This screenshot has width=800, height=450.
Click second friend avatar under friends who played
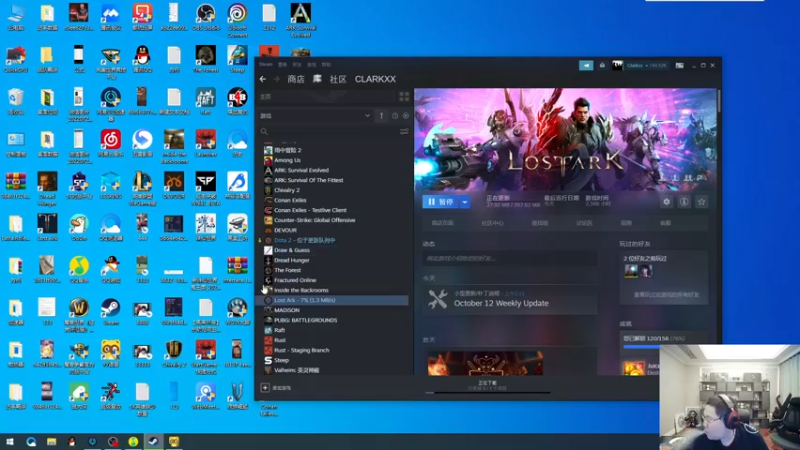[x=646, y=271]
